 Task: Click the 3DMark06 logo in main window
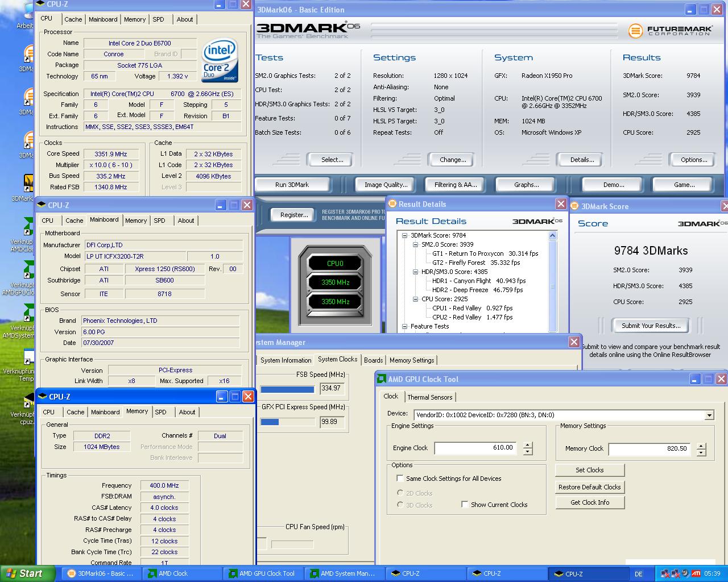coord(308,30)
